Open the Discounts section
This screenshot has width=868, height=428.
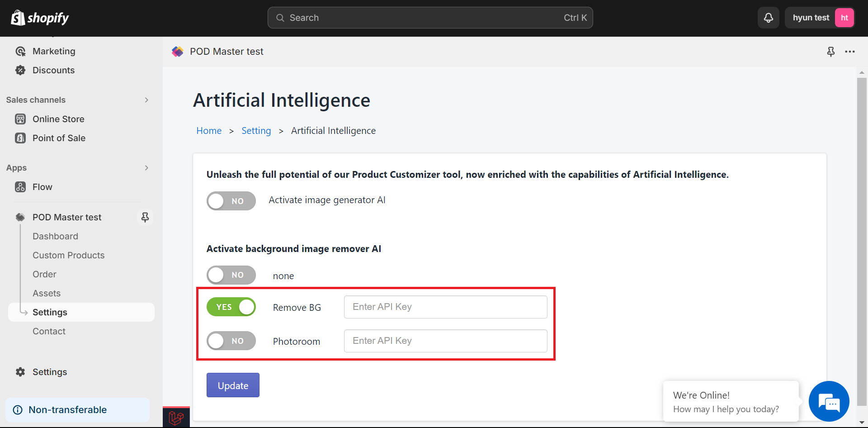point(53,70)
